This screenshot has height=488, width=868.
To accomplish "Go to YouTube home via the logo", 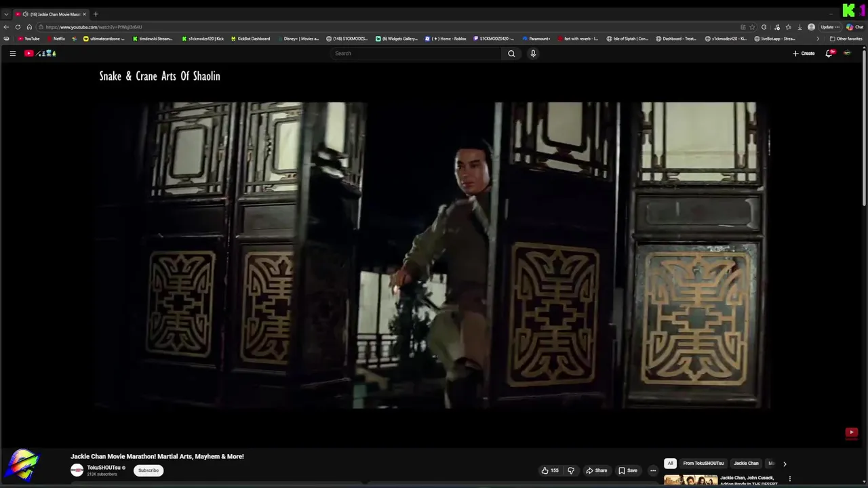I will (41, 54).
